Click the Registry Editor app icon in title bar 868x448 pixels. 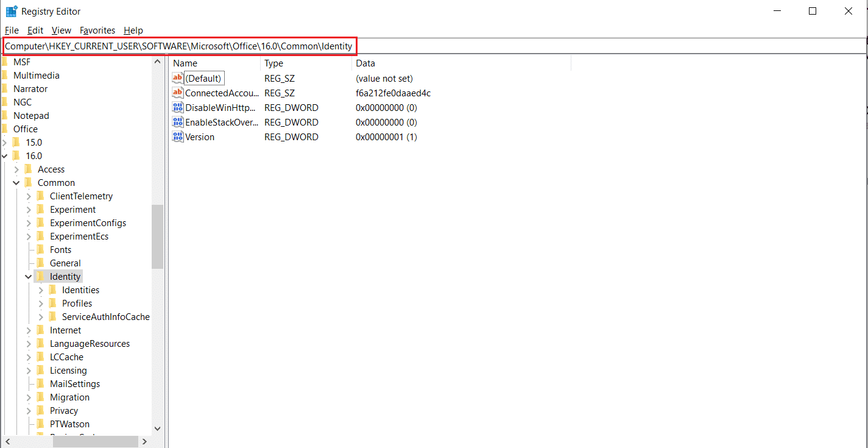11,11
